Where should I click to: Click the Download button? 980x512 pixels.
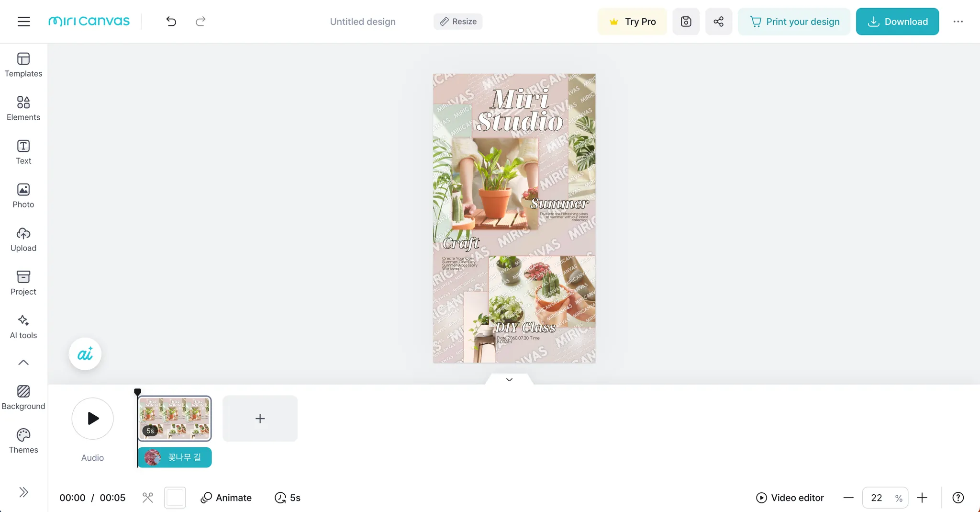pos(897,22)
